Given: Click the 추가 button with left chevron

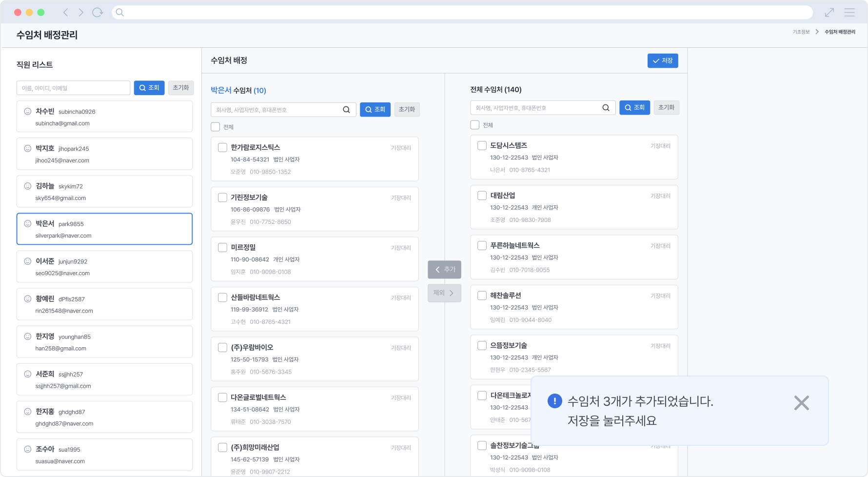Looking at the screenshot, I should click(x=444, y=269).
